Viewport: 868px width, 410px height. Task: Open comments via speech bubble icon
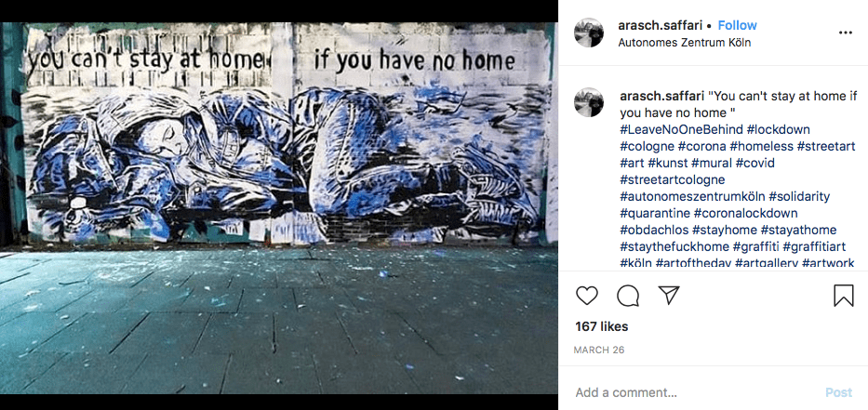click(628, 296)
